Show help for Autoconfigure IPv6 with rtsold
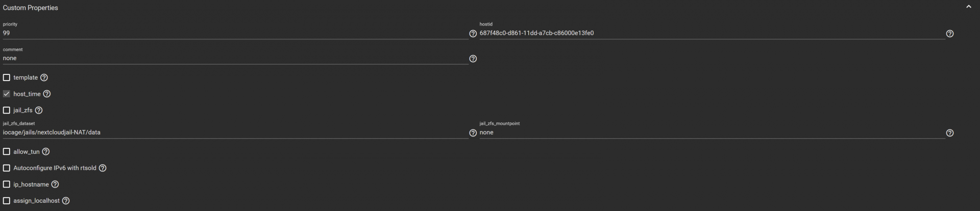Viewport: 980px width, 211px height. pyautogui.click(x=103, y=168)
